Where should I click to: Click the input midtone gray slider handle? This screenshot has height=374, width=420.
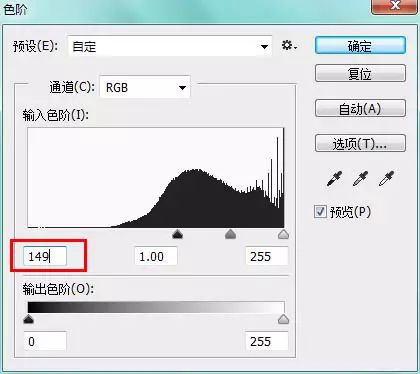click(230, 234)
